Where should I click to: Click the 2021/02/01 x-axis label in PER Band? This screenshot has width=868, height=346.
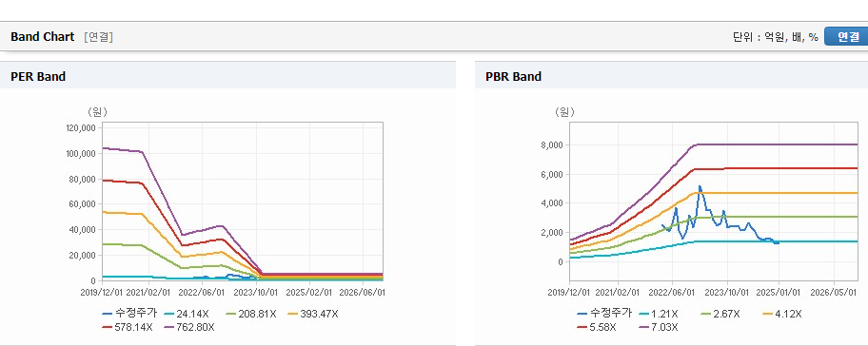pos(148,292)
